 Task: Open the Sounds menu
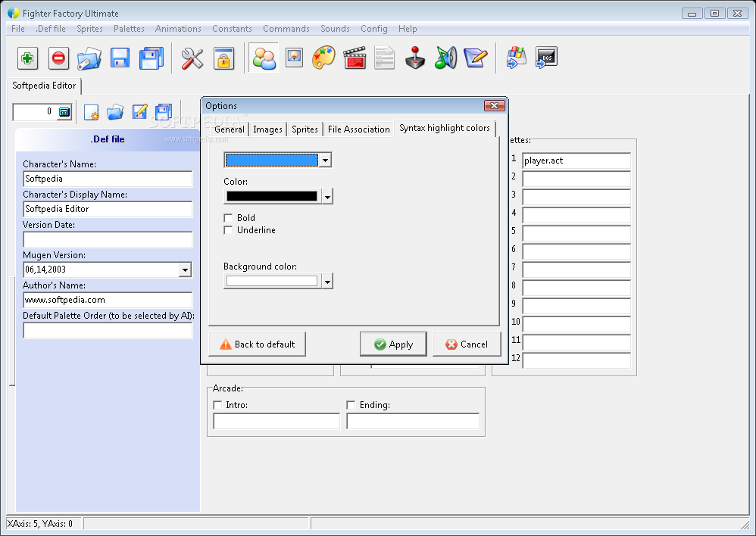[335, 29]
